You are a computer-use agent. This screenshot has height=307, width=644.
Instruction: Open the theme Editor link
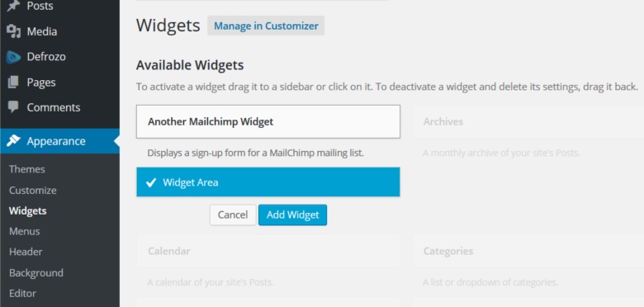tap(22, 294)
